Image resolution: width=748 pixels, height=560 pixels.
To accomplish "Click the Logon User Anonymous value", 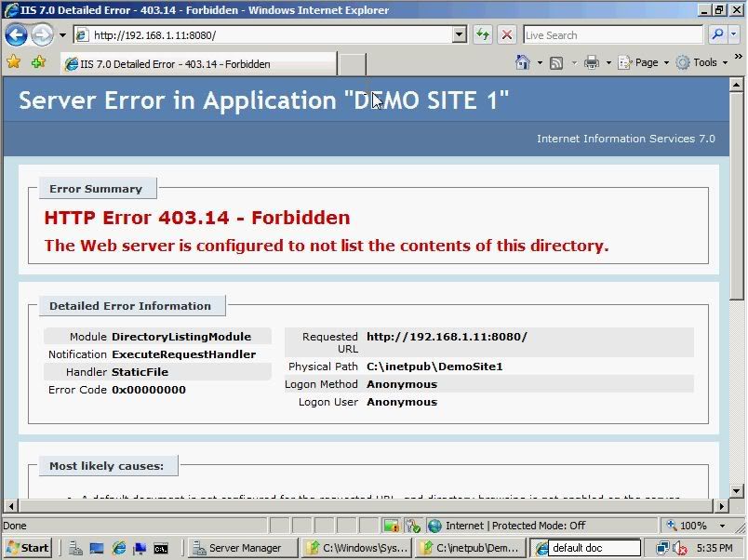I will coord(402,402).
